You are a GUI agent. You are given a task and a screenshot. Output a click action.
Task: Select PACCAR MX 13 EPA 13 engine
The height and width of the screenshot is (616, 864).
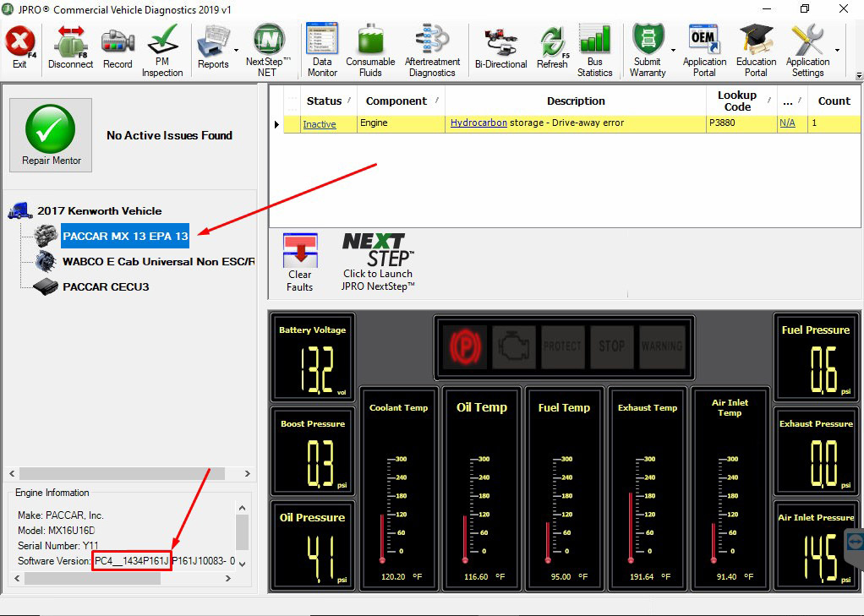(x=125, y=236)
